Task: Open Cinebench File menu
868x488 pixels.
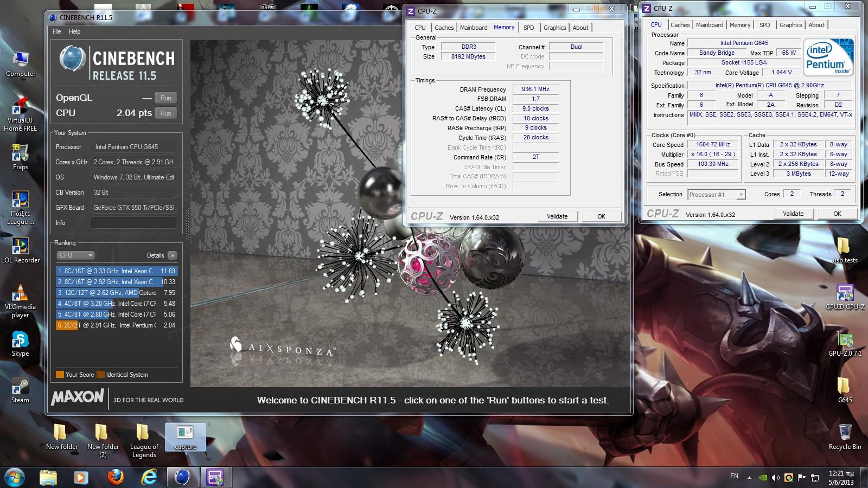Action: (x=56, y=31)
